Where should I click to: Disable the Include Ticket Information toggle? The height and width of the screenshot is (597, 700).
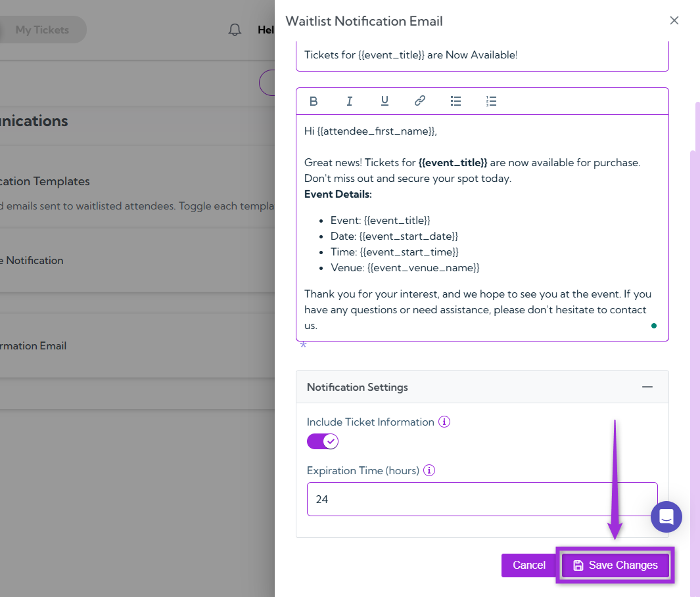[322, 441]
